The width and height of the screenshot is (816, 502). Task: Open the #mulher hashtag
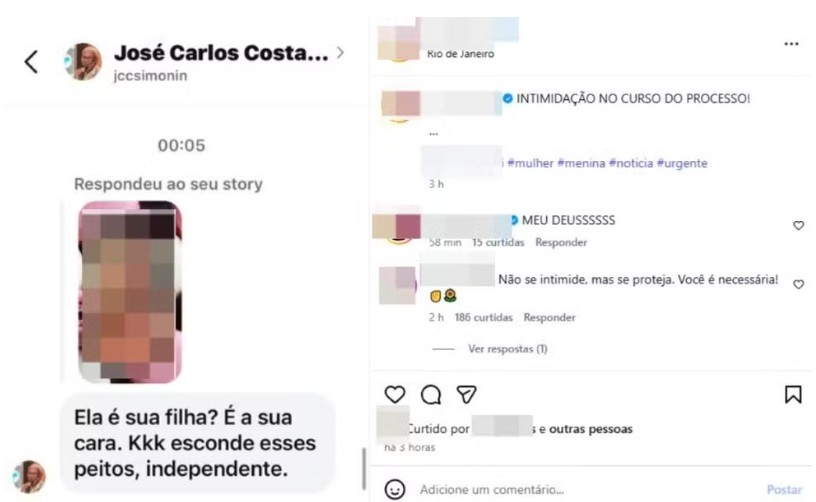point(530,163)
